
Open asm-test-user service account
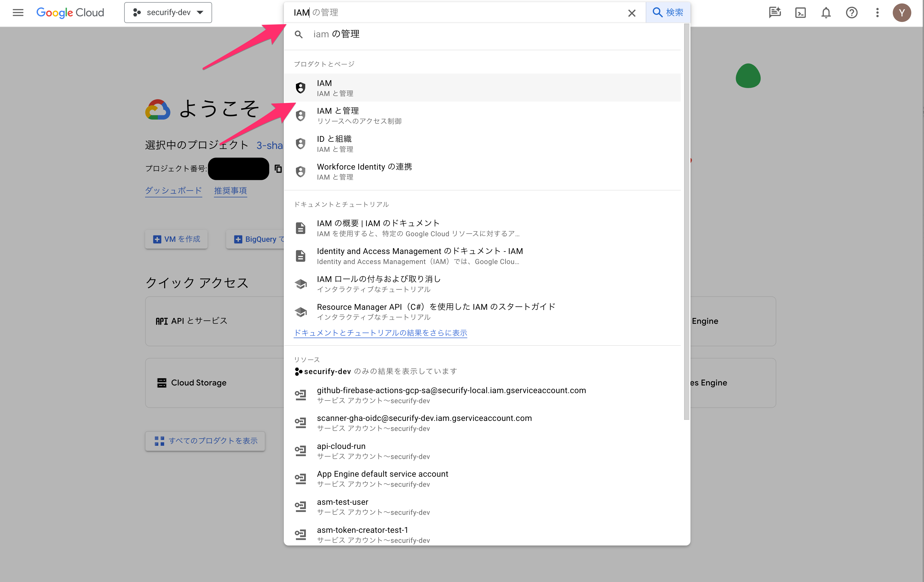click(x=482, y=507)
